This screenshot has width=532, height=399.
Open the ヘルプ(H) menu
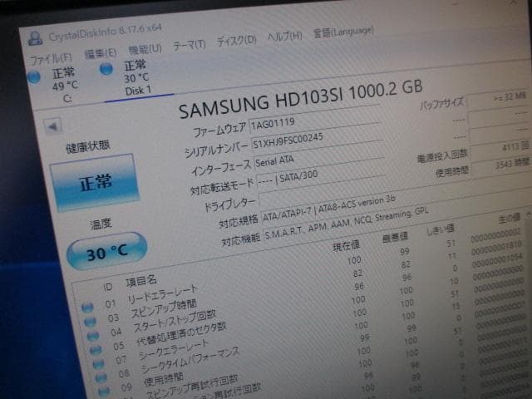[x=284, y=37]
